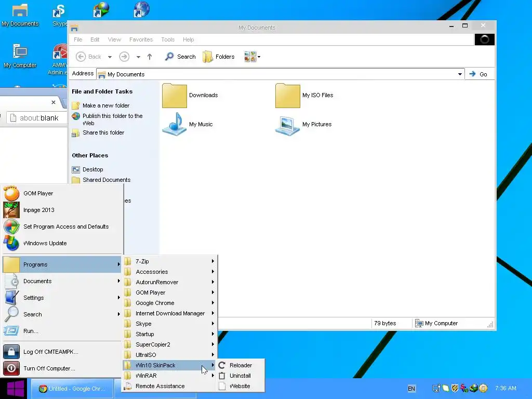The image size is (532, 399).
Task: Open Set Program Access and Defaults
Action: point(62,227)
